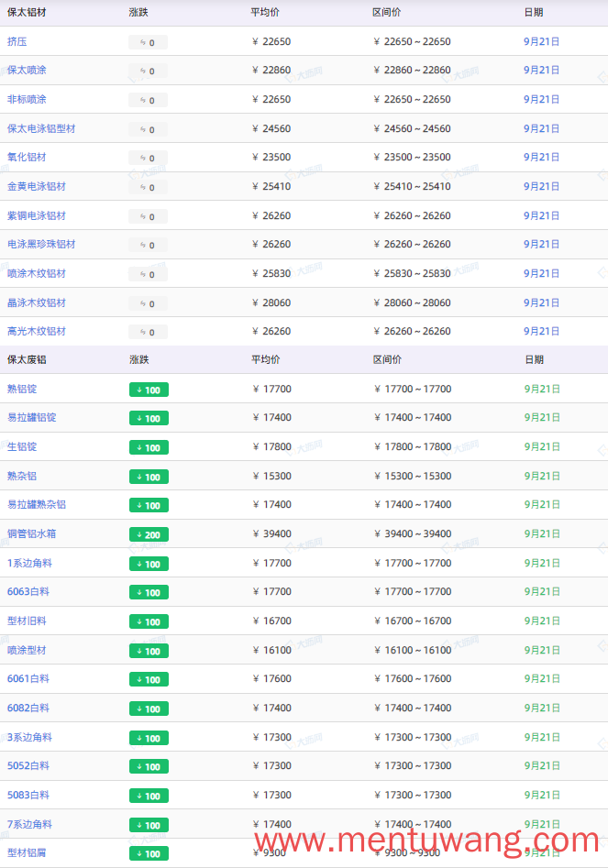Click the 9月21日 date in 6082白料 row

pos(542,708)
